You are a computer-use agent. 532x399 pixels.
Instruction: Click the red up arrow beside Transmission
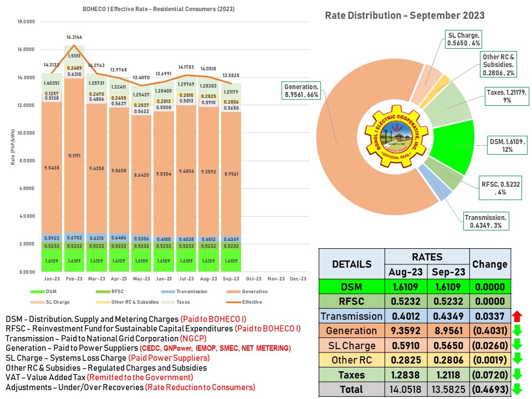point(518,316)
